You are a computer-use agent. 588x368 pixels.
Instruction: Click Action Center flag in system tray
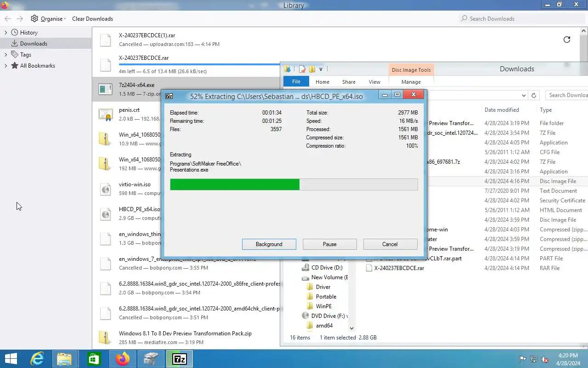[x=523, y=359]
